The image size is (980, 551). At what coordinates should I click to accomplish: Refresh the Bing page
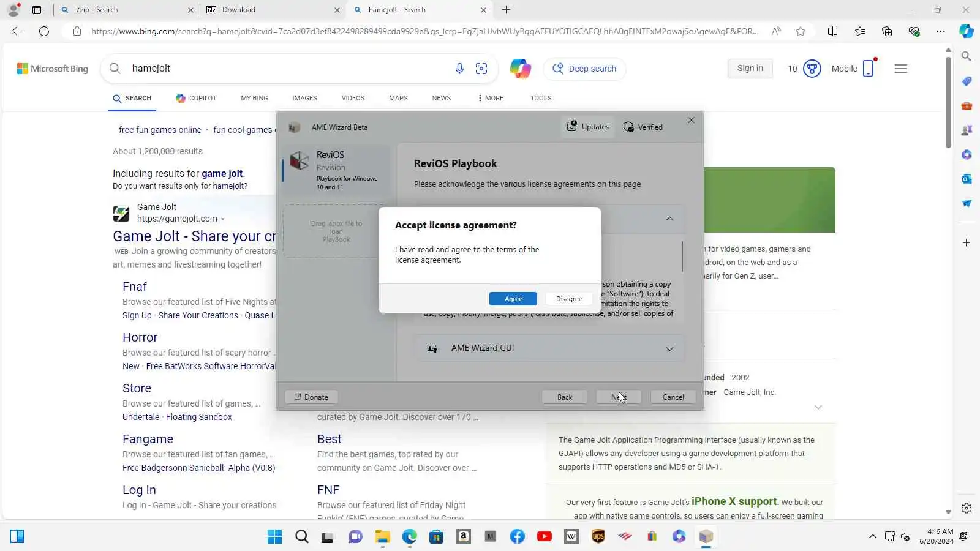point(44,31)
